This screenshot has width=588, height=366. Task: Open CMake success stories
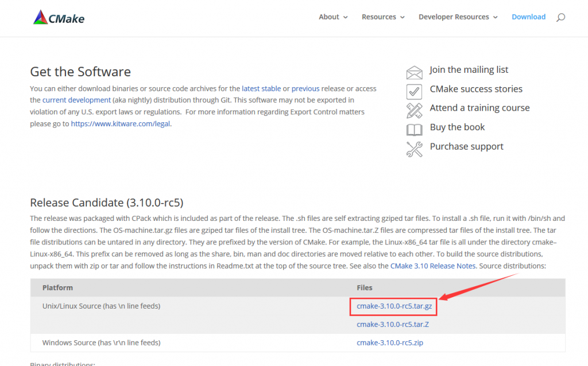pos(476,89)
